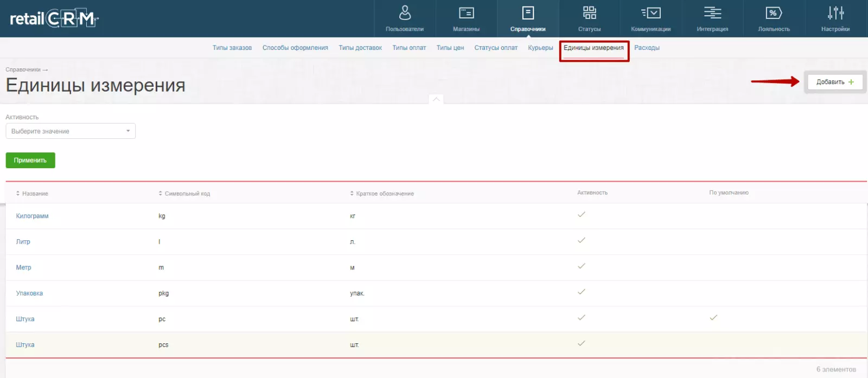Image resolution: width=868 pixels, height=378 pixels.
Task: Open the Активность dropdown
Action: pos(71,131)
